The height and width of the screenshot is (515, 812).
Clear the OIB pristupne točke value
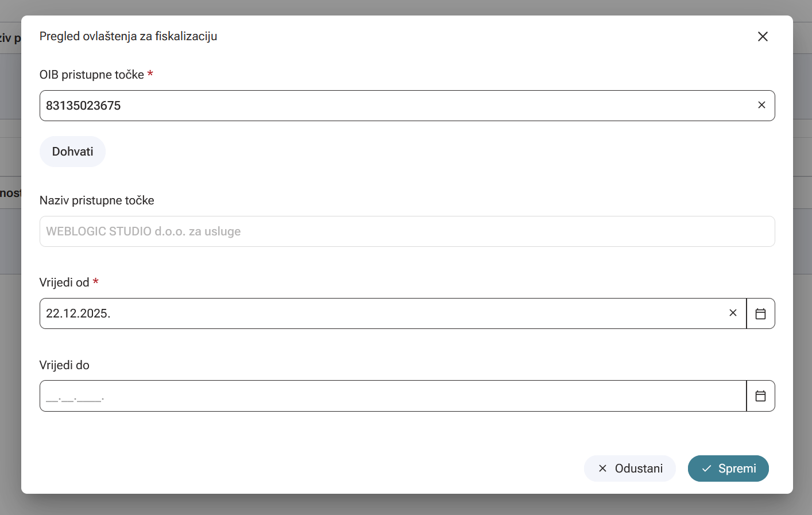(761, 105)
